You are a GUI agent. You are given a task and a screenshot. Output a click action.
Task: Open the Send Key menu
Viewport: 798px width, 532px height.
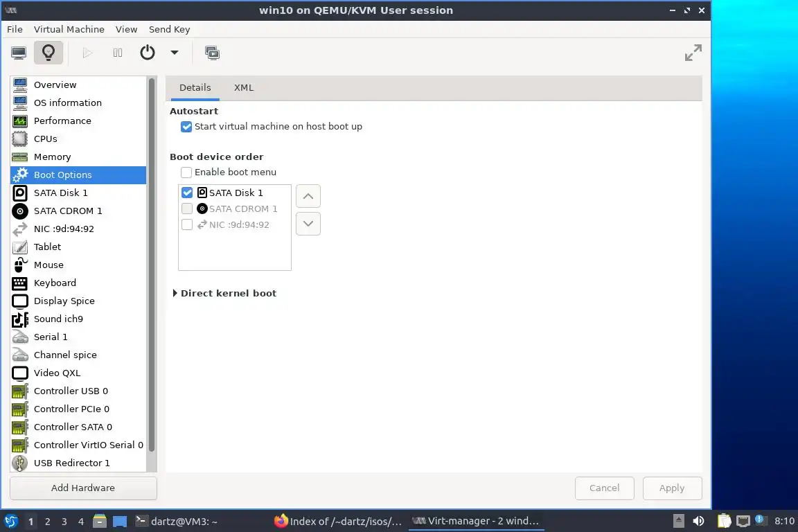pos(170,30)
